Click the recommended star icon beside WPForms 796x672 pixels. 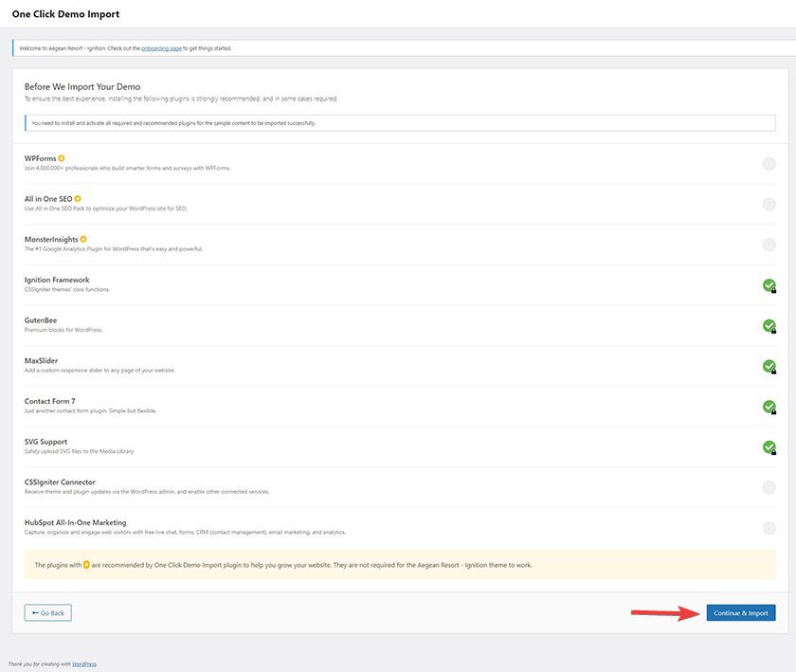pyautogui.click(x=62, y=158)
